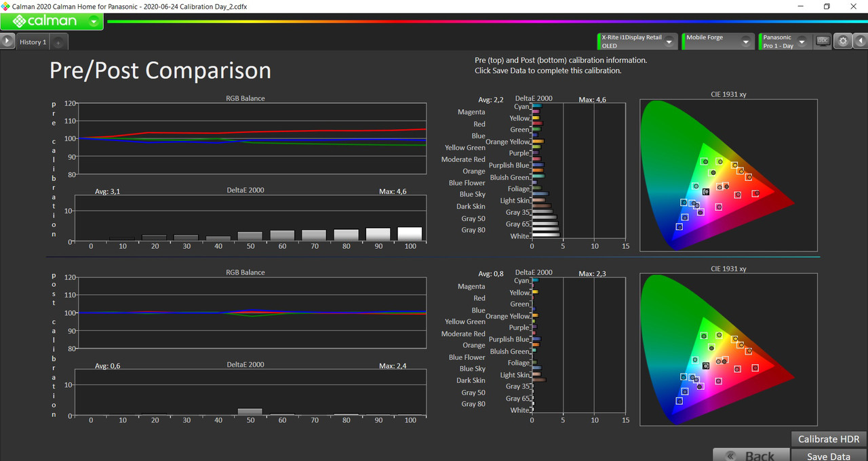868x461 pixels.
Task: Click the post-calibration 'Max: 2,4' grayscale value
Action: click(x=393, y=366)
